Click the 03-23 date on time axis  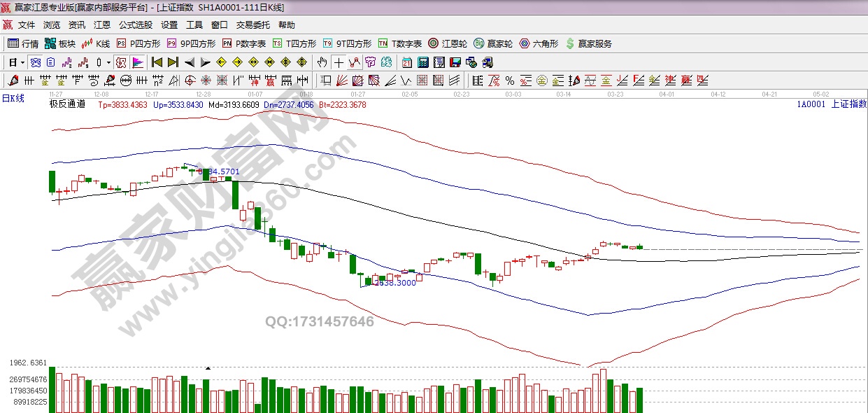click(616, 93)
